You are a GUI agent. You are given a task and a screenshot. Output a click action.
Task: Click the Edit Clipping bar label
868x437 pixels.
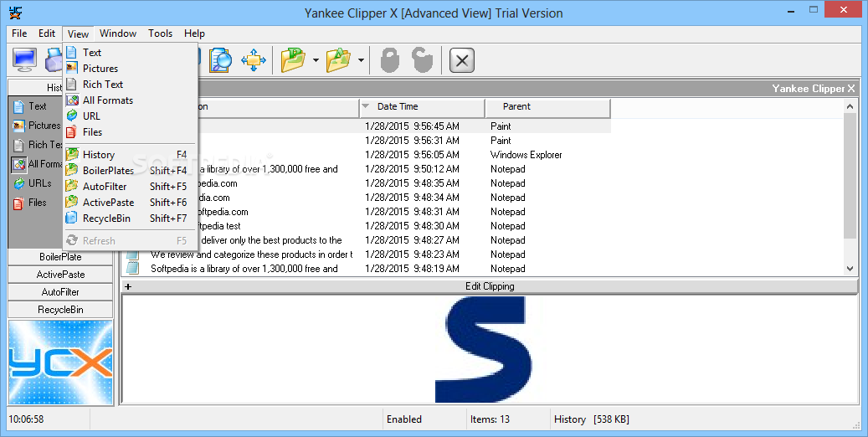click(490, 286)
